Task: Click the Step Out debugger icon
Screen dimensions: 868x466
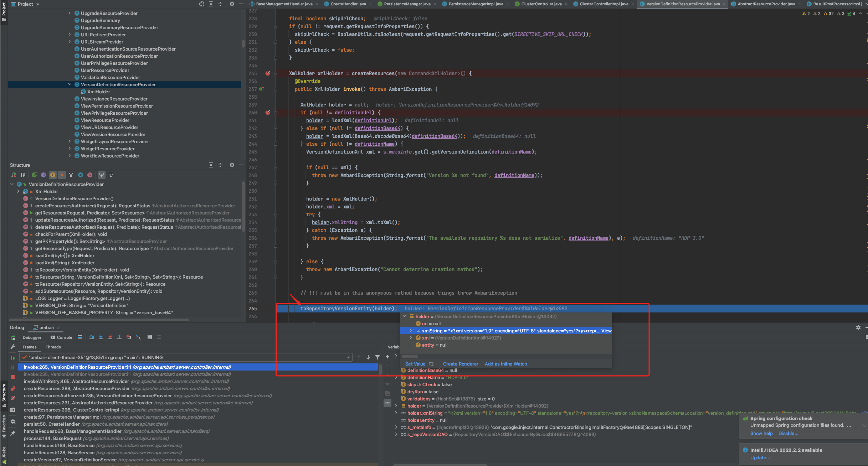Action: point(119,337)
